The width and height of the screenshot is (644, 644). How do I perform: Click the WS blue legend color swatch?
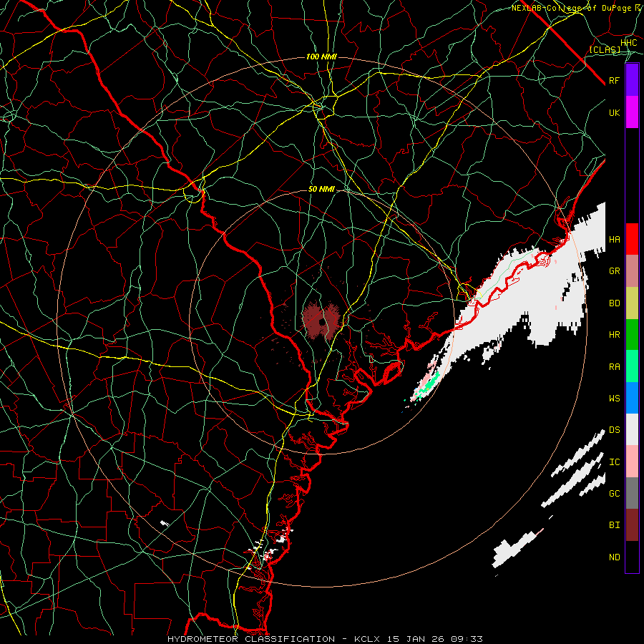tap(632, 398)
